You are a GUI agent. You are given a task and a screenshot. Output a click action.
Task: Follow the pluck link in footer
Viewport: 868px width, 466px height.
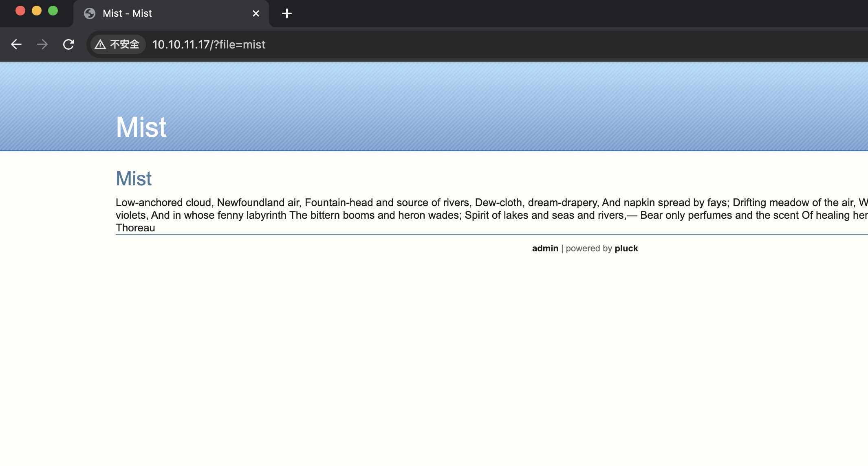[x=626, y=248]
